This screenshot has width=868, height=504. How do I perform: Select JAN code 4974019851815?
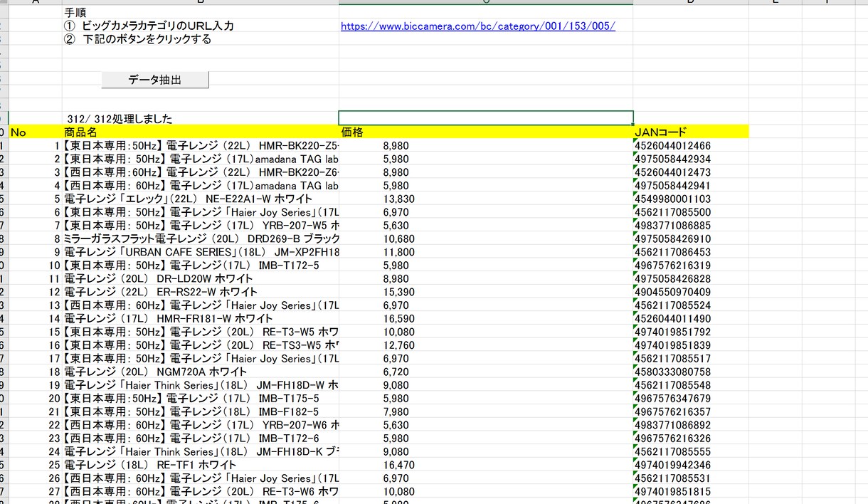691,491
